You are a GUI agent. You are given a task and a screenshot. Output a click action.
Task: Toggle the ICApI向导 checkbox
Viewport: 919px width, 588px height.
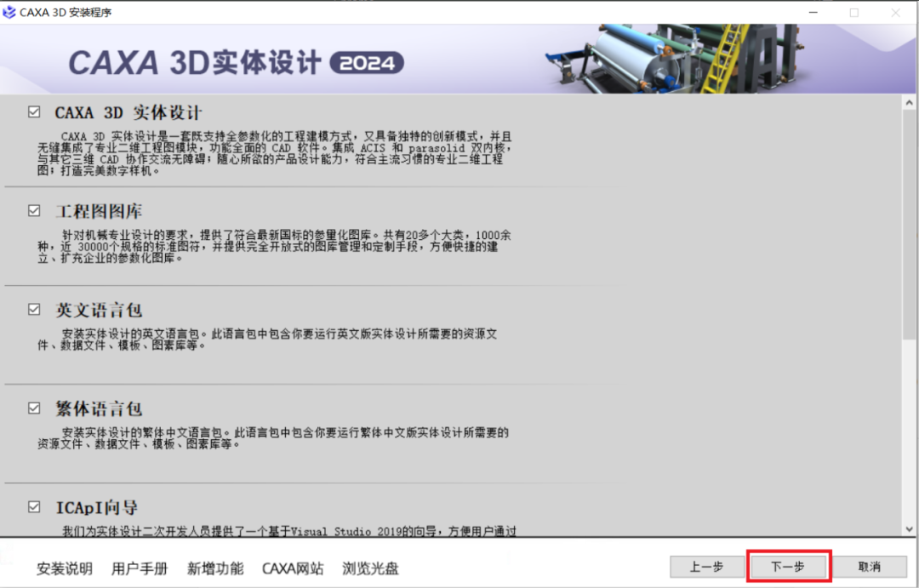point(34,506)
